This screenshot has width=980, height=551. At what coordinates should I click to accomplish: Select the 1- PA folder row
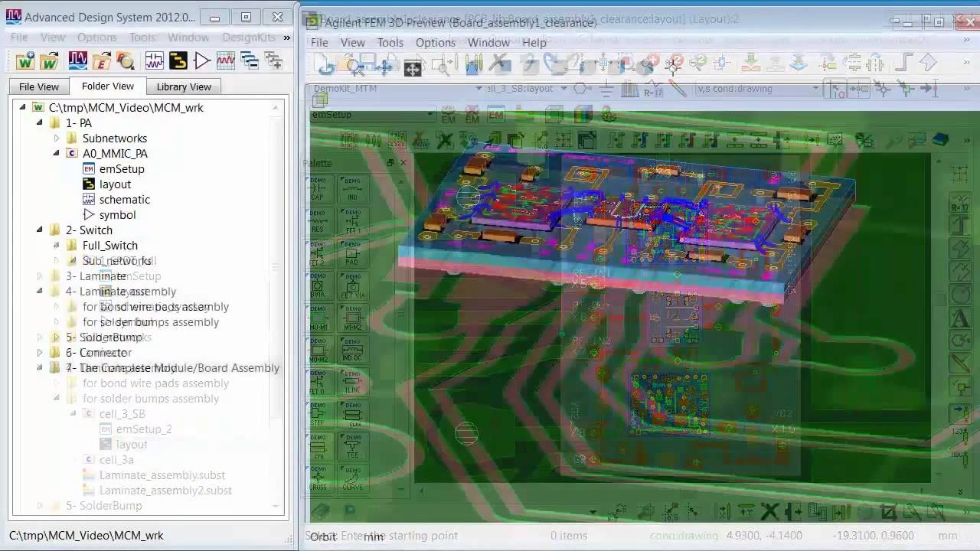click(x=79, y=123)
